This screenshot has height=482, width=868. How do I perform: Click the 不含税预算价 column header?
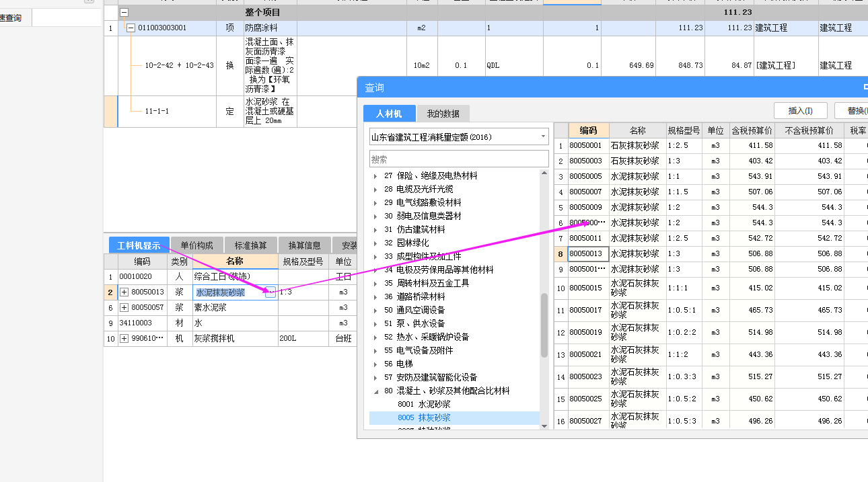[809, 130]
